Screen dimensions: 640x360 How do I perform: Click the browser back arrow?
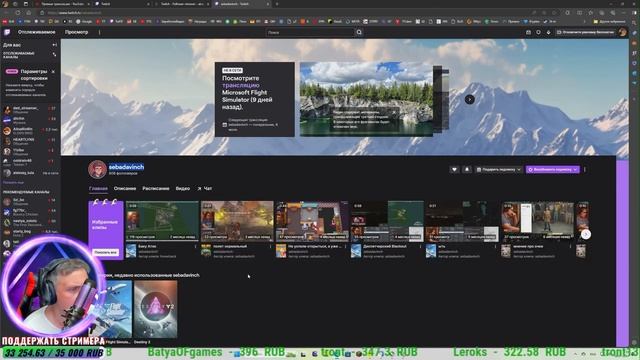(x=6, y=13)
